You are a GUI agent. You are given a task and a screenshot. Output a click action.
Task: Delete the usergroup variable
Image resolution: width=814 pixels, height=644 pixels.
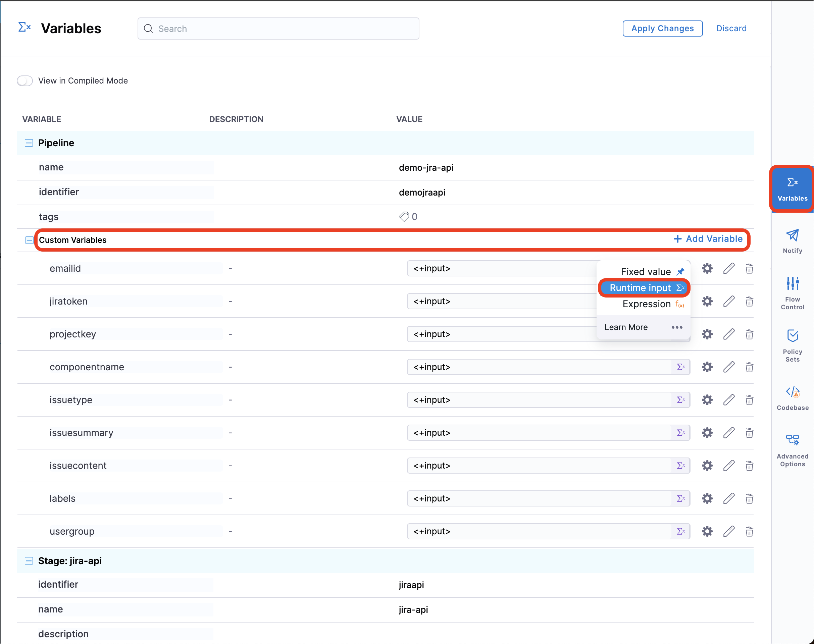click(x=749, y=532)
